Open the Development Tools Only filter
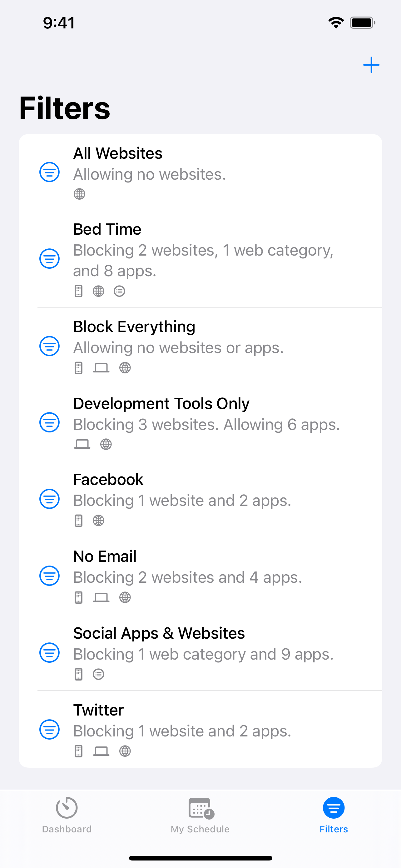 pyautogui.click(x=161, y=404)
